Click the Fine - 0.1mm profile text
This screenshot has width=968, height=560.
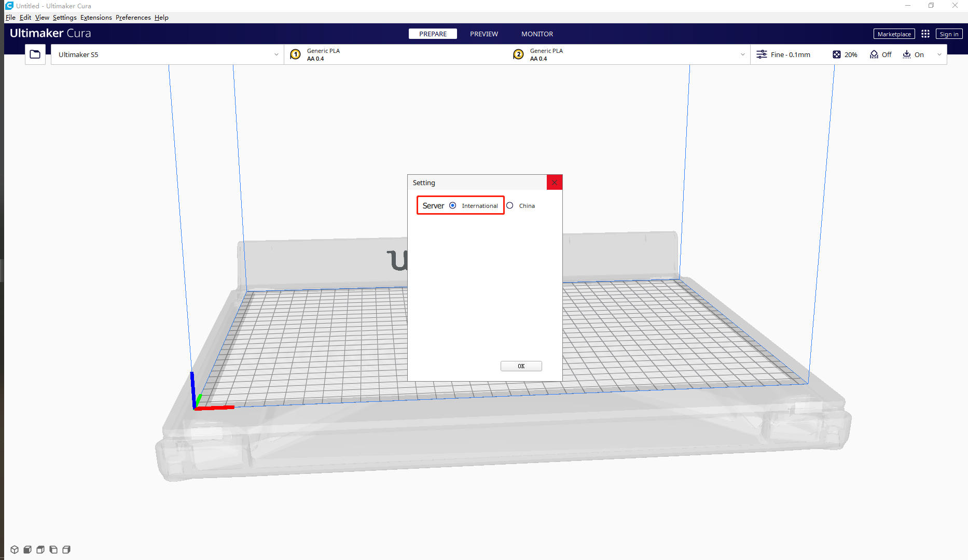tap(790, 54)
